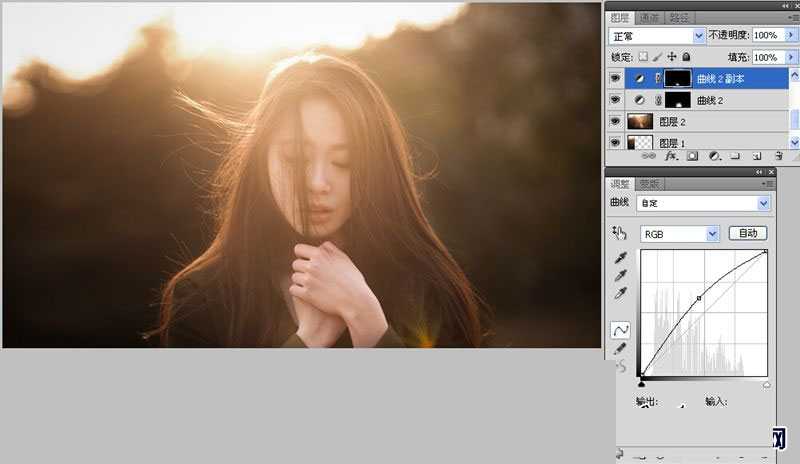Open the curves preset 自定 dropdown

click(704, 203)
